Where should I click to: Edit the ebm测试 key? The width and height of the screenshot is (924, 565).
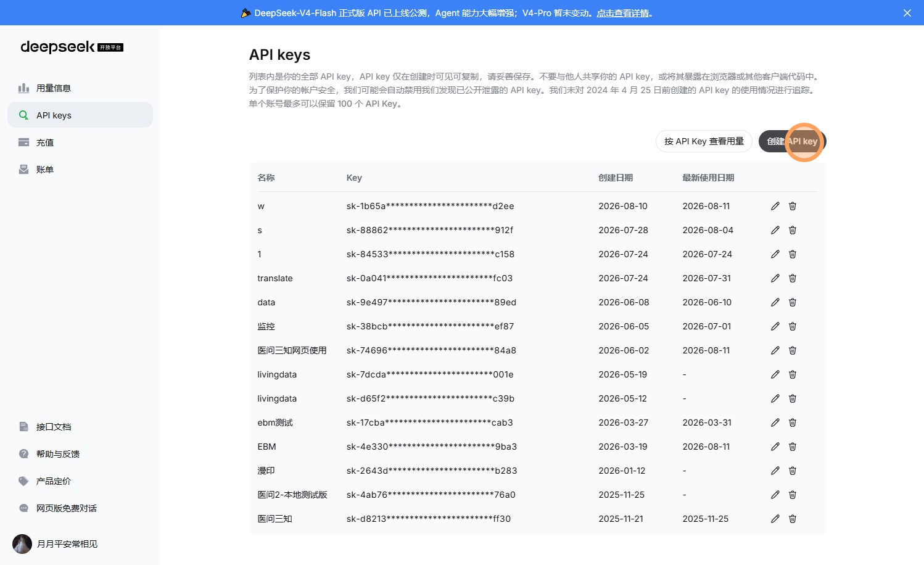(775, 423)
